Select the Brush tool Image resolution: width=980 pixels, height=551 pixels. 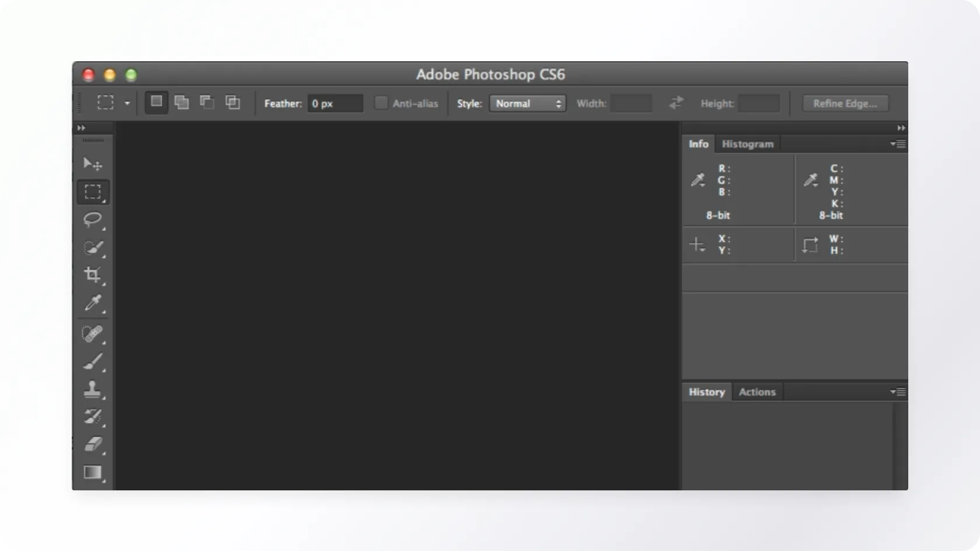(x=93, y=362)
